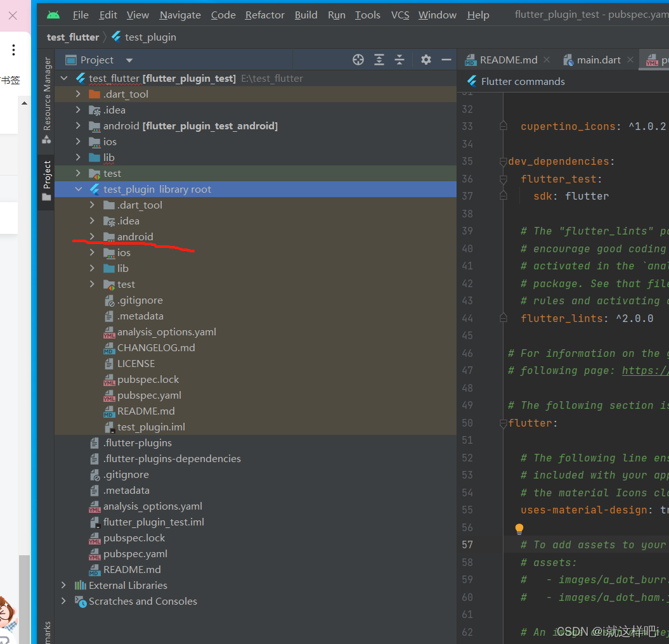Expand the External Libraries node
Viewport: 669px width, 644px height.
tap(64, 585)
